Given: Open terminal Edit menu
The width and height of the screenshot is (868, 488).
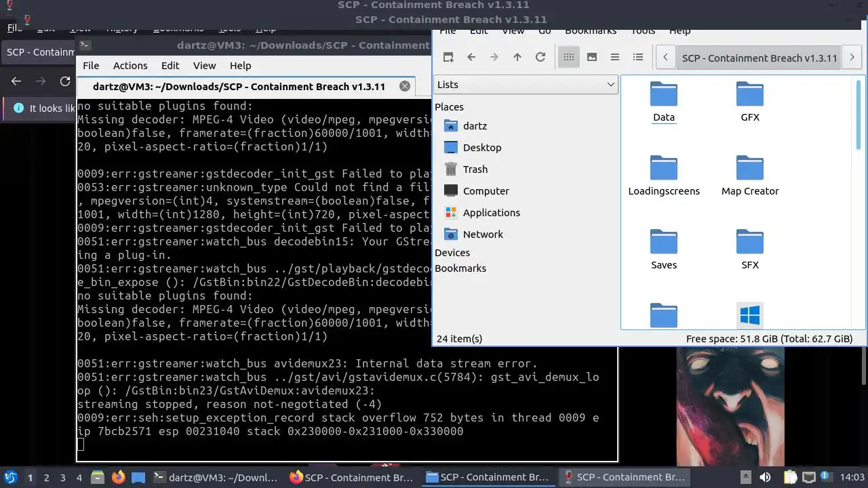Looking at the screenshot, I should click(170, 66).
